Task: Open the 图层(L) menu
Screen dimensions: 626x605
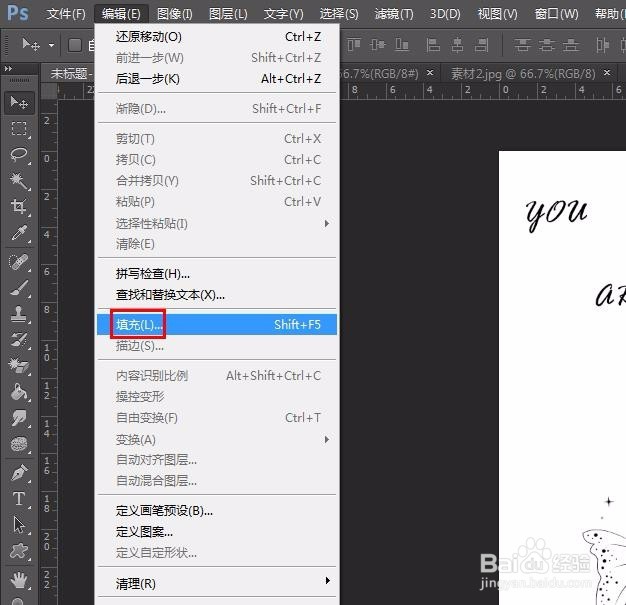Action: click(228, 14)
